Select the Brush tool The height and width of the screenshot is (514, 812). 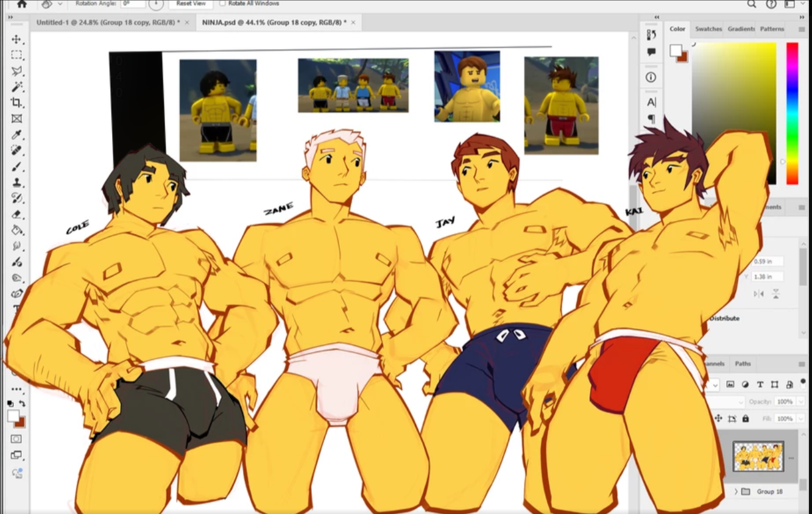16,166
